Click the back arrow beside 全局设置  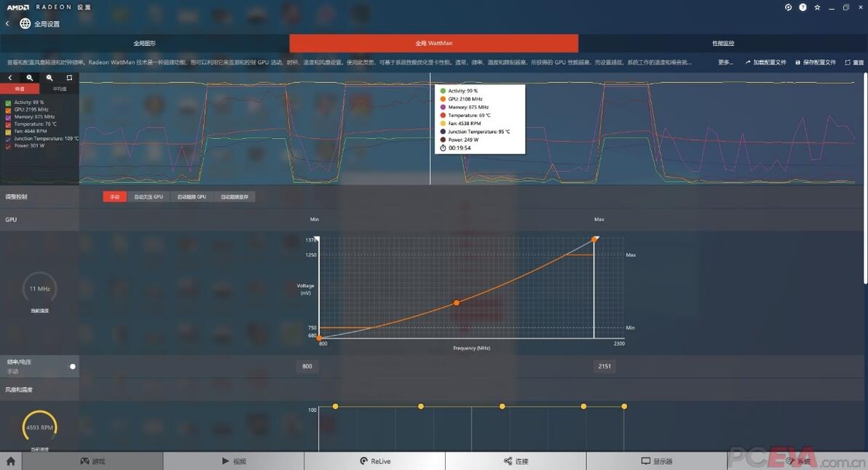pos(7,23)
